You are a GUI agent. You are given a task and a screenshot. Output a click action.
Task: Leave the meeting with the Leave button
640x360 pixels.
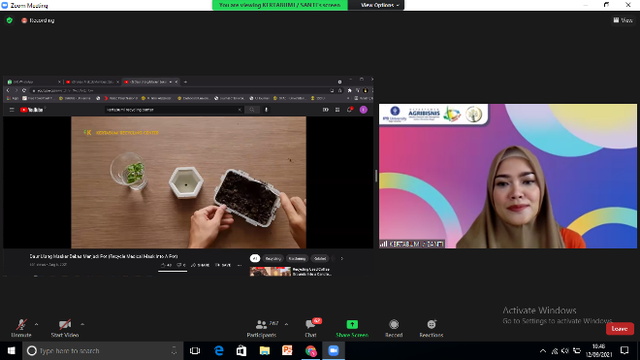pyautogui.click(x=620, y=329)
